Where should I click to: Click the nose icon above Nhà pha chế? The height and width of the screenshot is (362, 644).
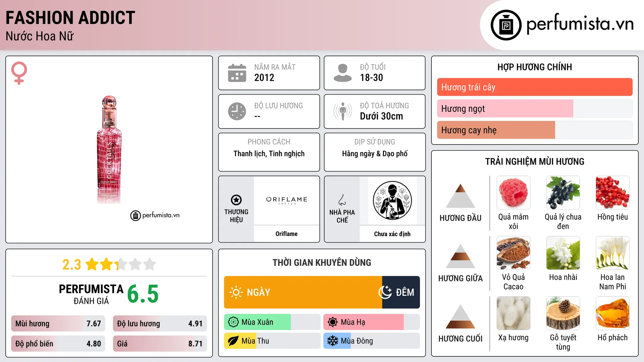pyautogui.click(x=342, y=200)
